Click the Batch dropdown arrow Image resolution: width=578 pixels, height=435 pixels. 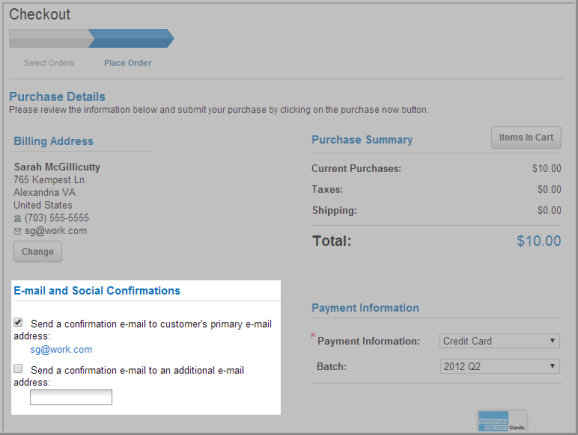(552, 366)
